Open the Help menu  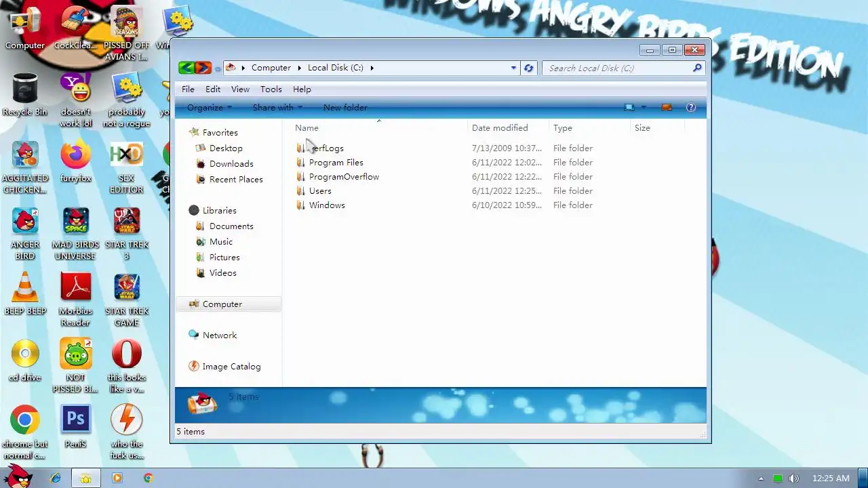pos(302,89)
